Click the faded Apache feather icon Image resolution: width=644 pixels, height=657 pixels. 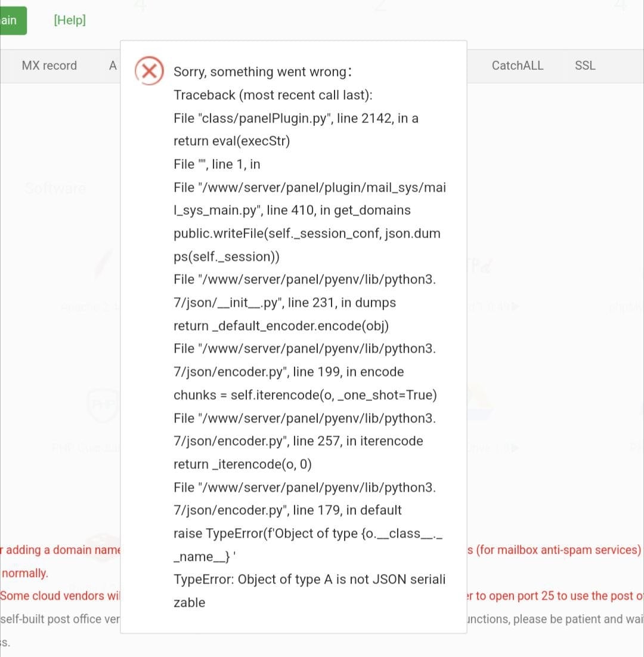coord(103,266)
